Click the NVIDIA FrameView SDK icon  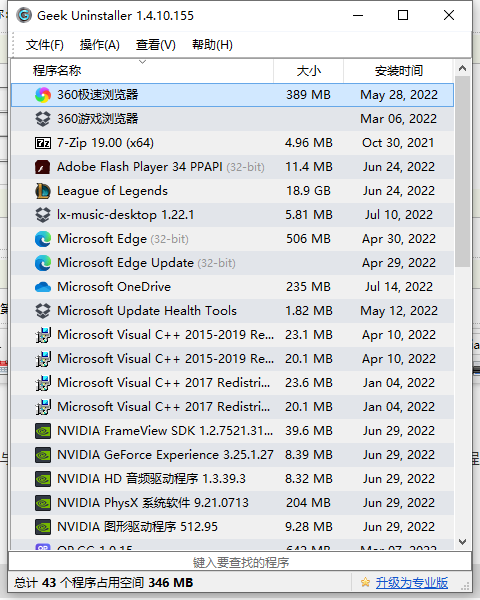43,431
